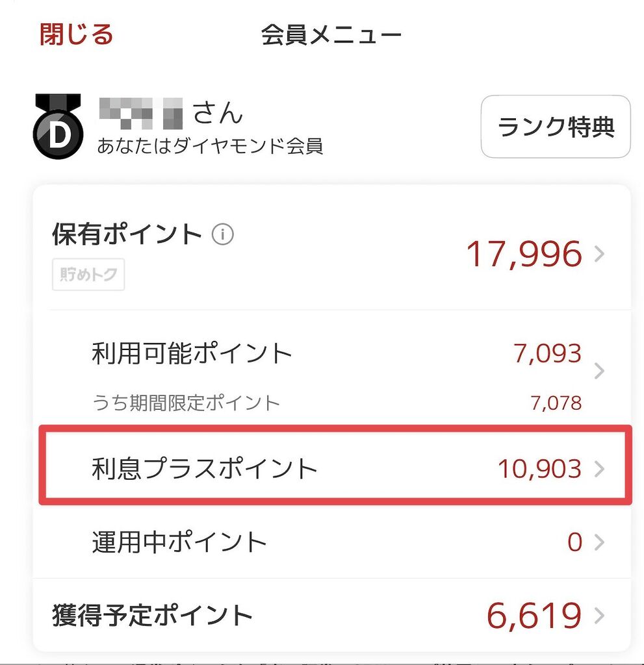Viewport: 644px width, 665px height.
Task: Tap the Diamond rank medal icon
Action: pos(58,127)
